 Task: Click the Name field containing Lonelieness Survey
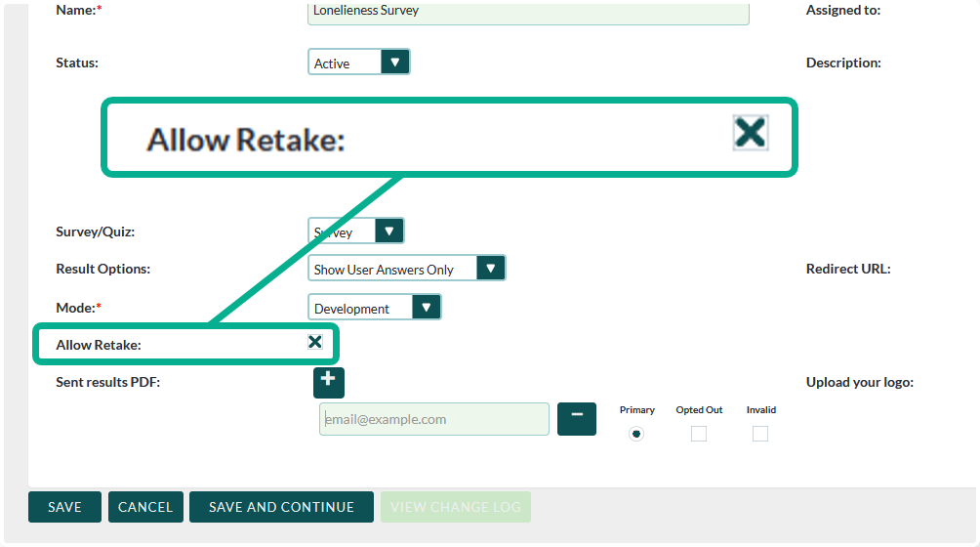point(528,12)
